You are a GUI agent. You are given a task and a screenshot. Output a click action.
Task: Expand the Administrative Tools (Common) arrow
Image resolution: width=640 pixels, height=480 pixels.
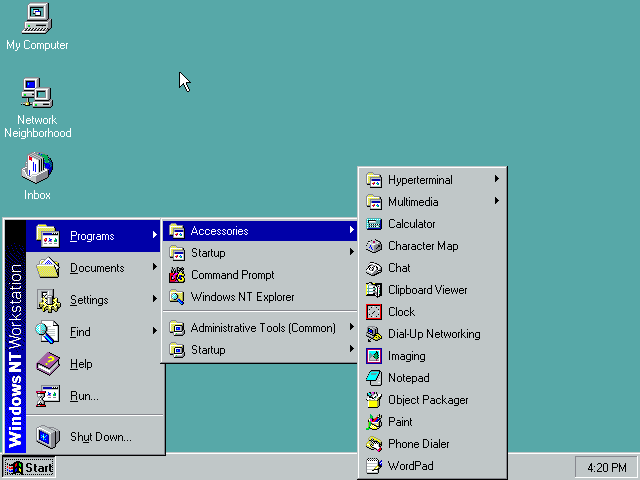[351, 327]
